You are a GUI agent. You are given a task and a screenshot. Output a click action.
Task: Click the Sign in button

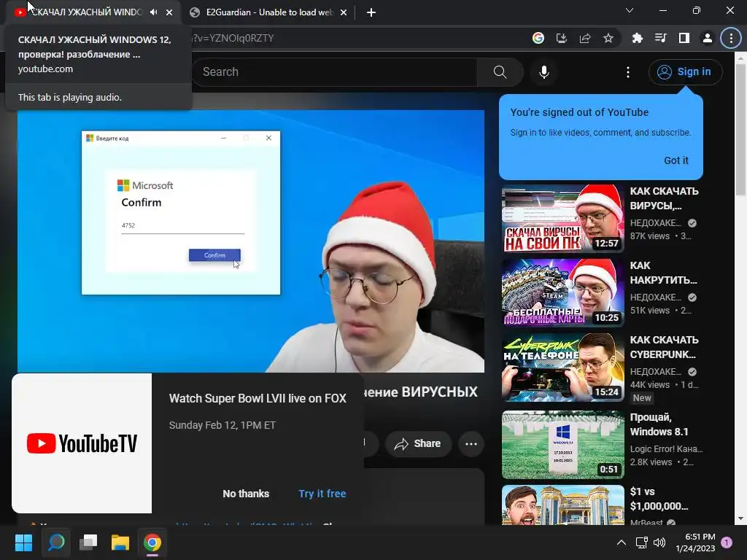point(685,72)
